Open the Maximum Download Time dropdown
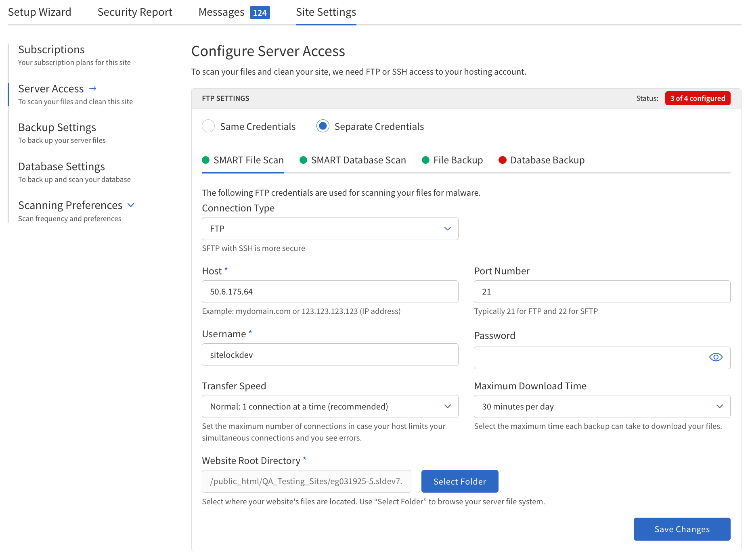Image resolution: width=750 pixels, height=560 pixels. [602, 406]
